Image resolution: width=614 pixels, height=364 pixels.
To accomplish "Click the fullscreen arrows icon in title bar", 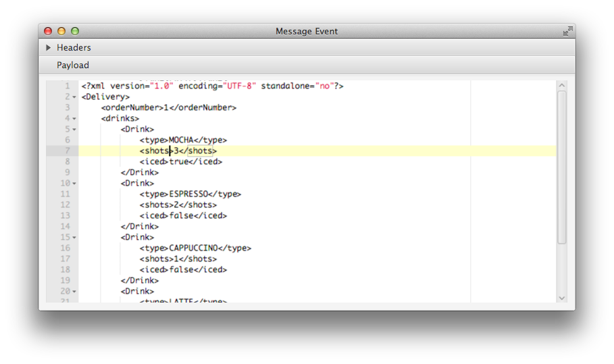I will [568, 31].
